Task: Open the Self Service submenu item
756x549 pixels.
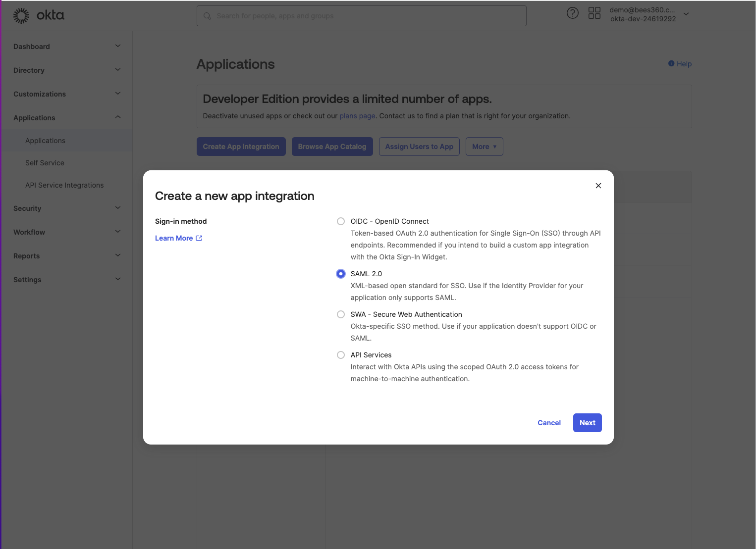Action: coord(45,163)
